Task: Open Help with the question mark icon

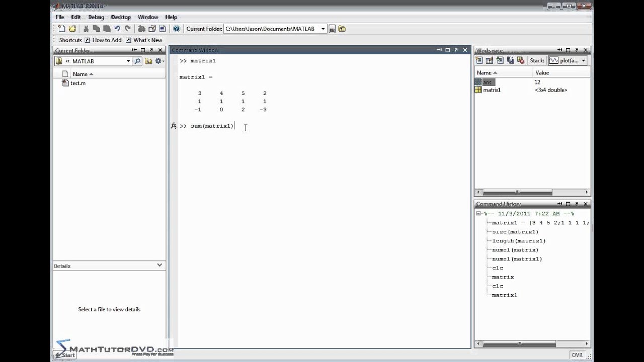Action: 177,29
